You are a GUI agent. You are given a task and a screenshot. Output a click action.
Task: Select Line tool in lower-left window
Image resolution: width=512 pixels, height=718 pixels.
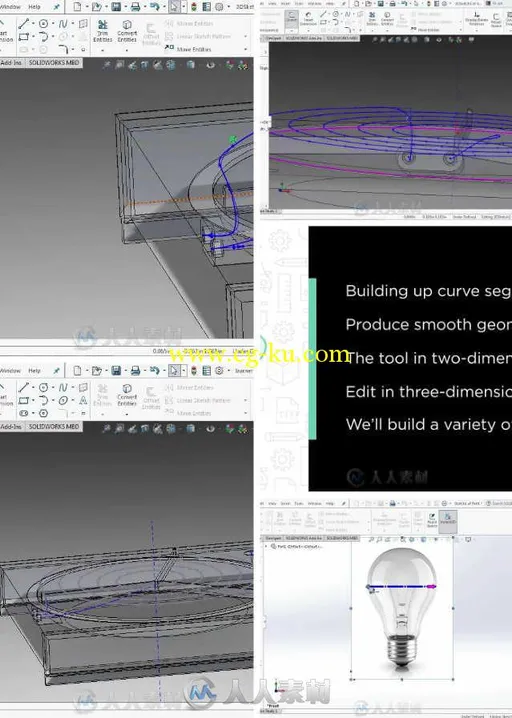[x=24, y=387]
